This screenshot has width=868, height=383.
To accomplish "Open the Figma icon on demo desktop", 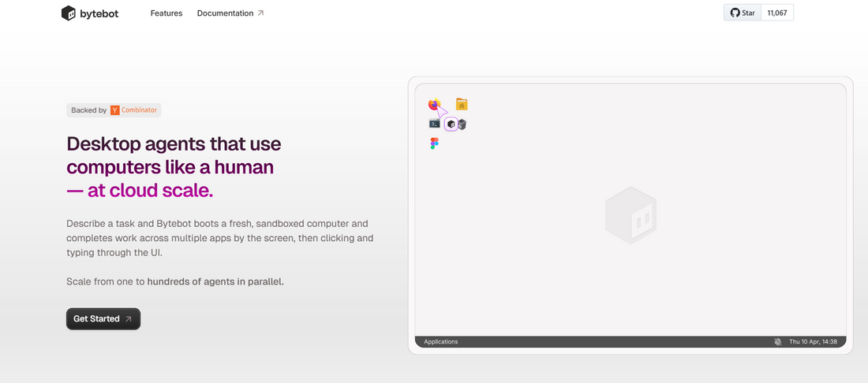I will [434, 143].
